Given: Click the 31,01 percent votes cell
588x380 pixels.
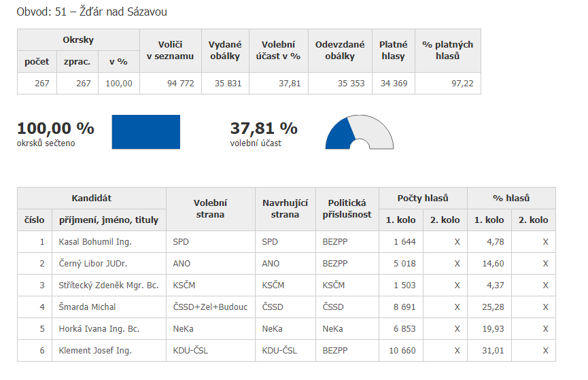Looking at the screenshot, I should click(x=489, y=350).
